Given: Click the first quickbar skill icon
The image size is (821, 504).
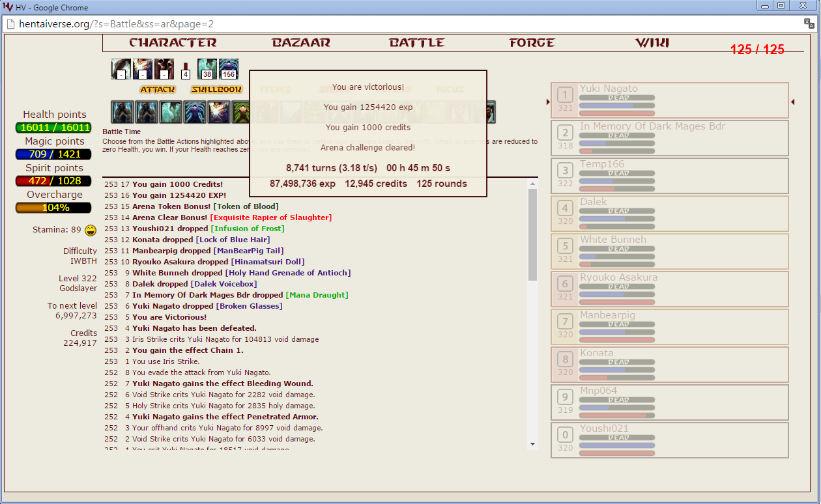Looking at the screenshot, I should coord(122,112).
